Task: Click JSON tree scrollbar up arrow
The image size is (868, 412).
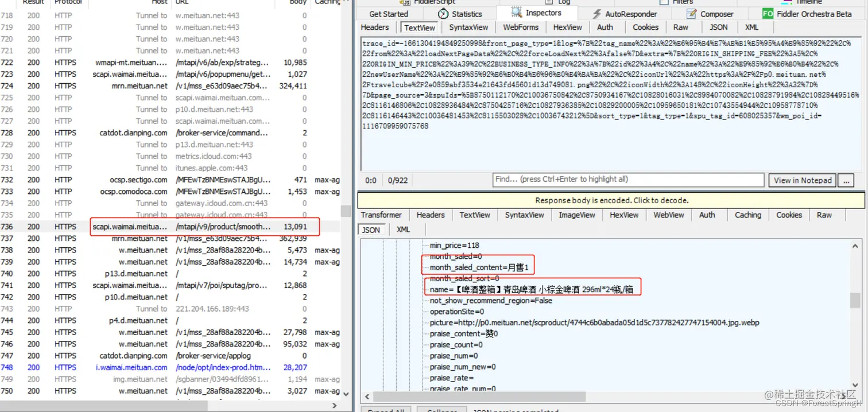Action: (855, 246)
